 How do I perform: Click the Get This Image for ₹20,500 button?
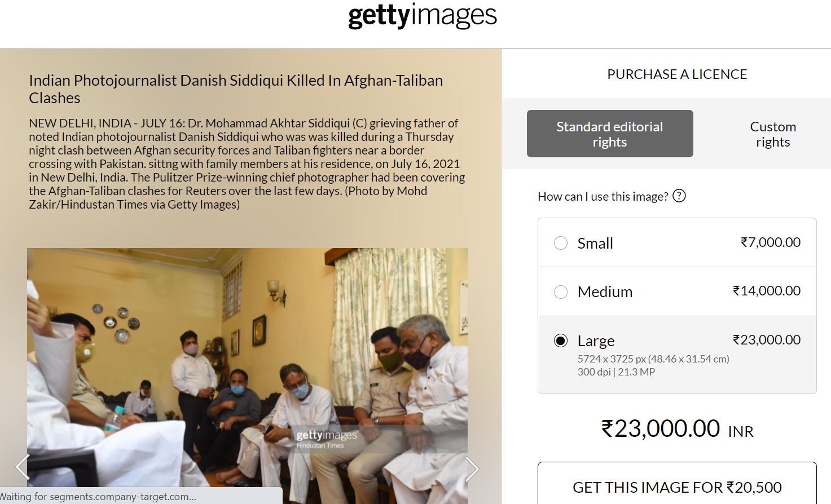click(677, 484)
